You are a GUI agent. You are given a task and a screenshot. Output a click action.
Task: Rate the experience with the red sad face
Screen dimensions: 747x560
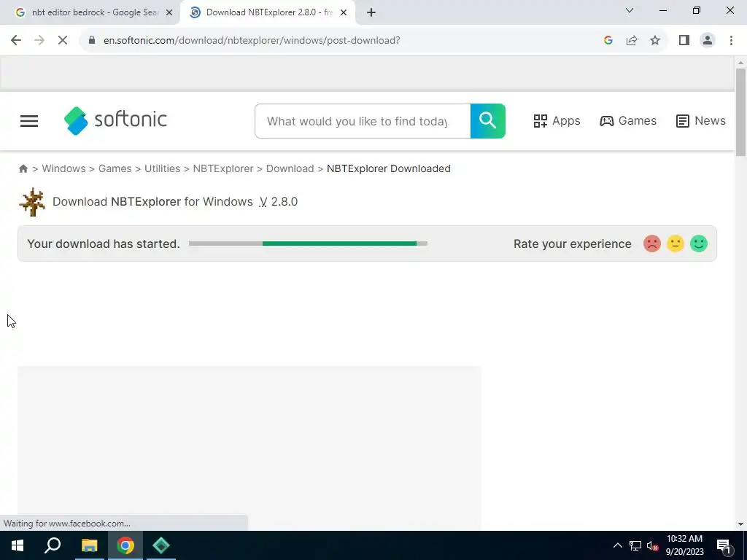pos(651,244)
